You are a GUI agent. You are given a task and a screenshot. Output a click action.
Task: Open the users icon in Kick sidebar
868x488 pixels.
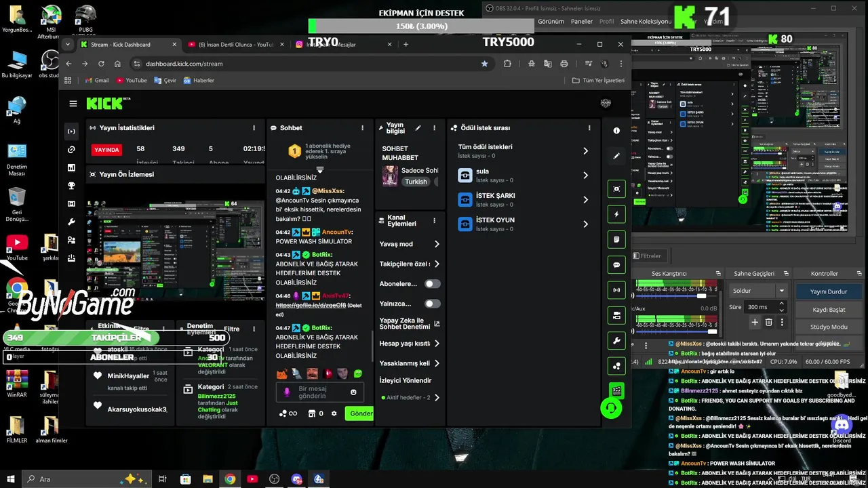coord(71,240)
